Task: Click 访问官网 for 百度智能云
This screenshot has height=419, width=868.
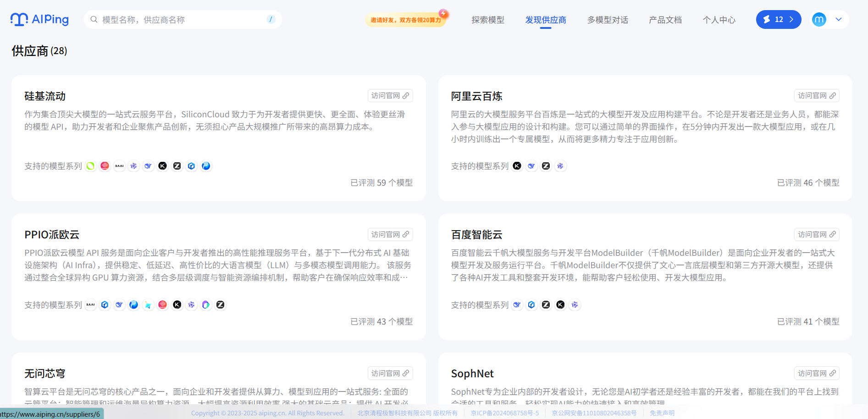Action: pos(817,234)
